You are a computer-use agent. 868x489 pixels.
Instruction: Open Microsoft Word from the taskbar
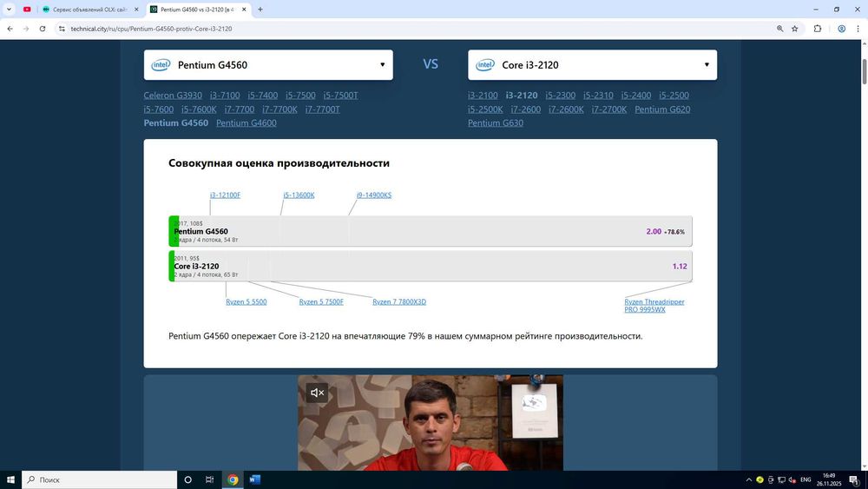pyautogui.click(x=254, y=479)
